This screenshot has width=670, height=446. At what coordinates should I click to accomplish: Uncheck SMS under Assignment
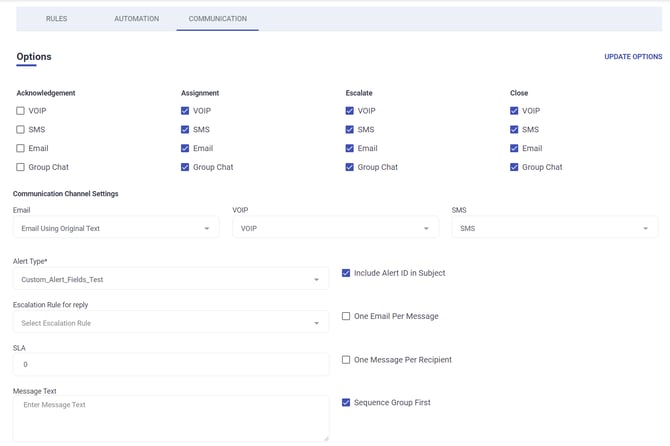(x=186, y=130)
